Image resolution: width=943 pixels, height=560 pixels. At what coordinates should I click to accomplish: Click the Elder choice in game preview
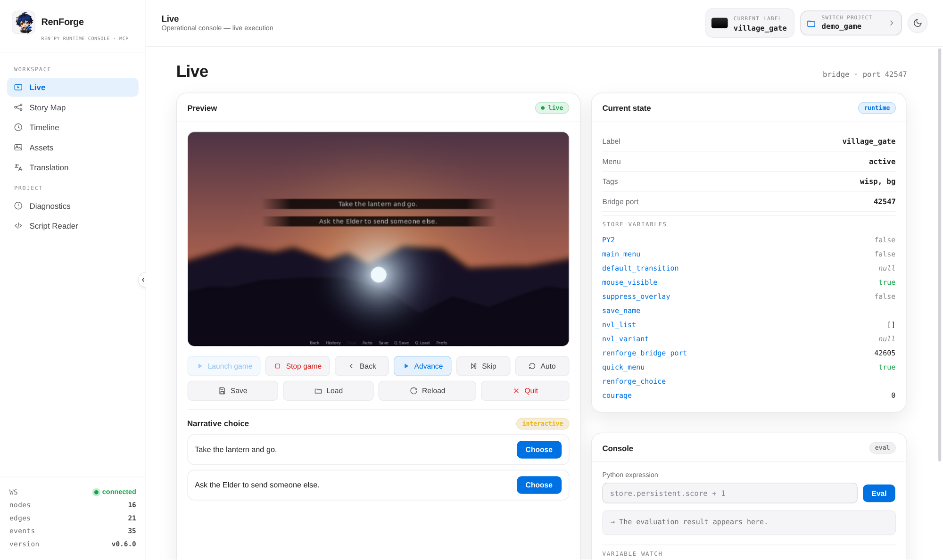[378, 222]
